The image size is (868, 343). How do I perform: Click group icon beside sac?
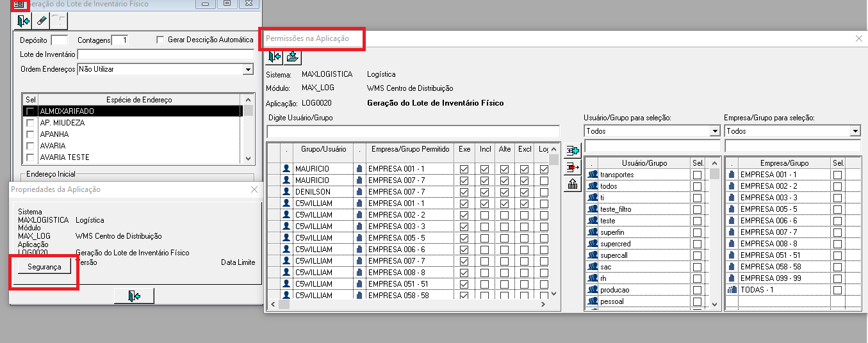(x=593, y=267)
